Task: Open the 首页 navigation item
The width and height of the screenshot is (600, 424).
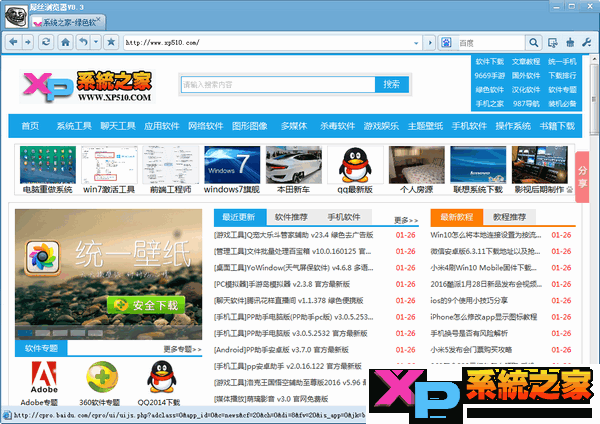Action: [30, 126]
